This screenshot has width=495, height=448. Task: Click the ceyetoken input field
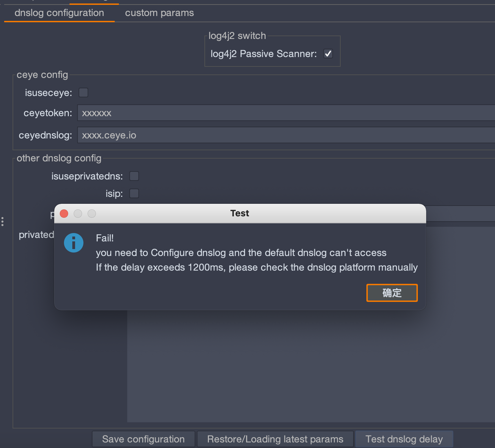286,113
